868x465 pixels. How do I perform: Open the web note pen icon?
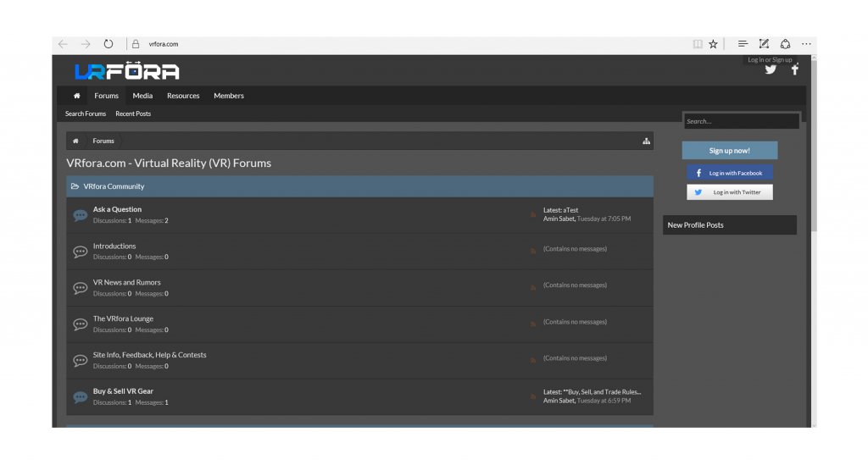(x=764, y=44)
